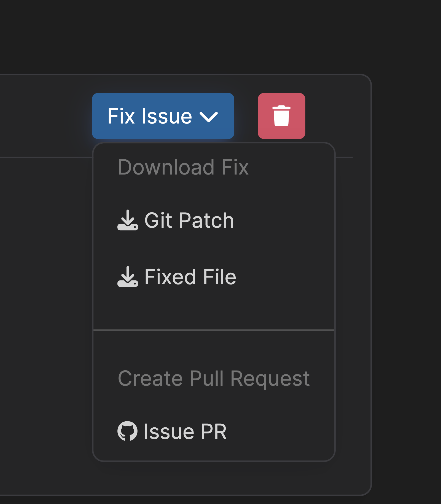Click the gap between Fix Issue and trash buttons
The height and width of the screenshot is (504, 441).
pyautogui.click(x=246, y=116)
